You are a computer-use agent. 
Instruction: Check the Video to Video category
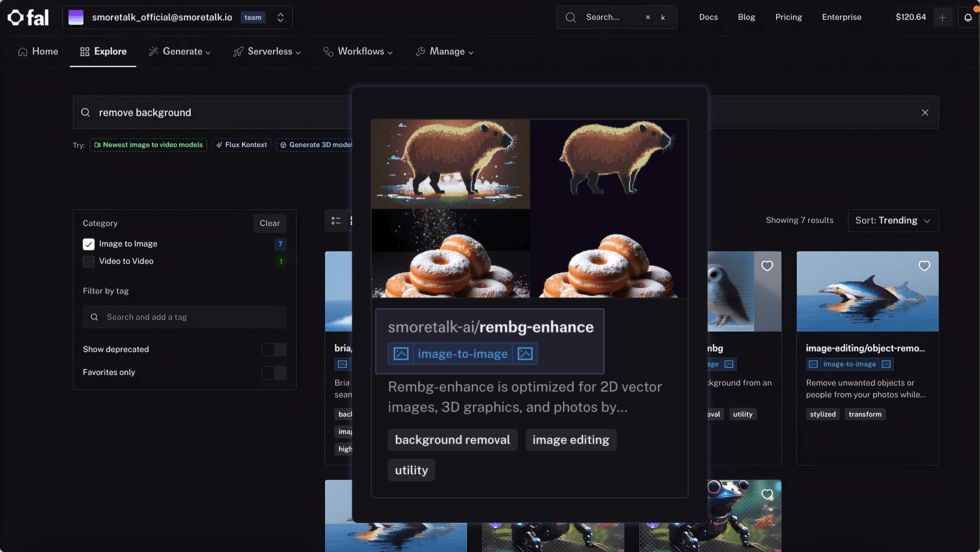point(89,262)
